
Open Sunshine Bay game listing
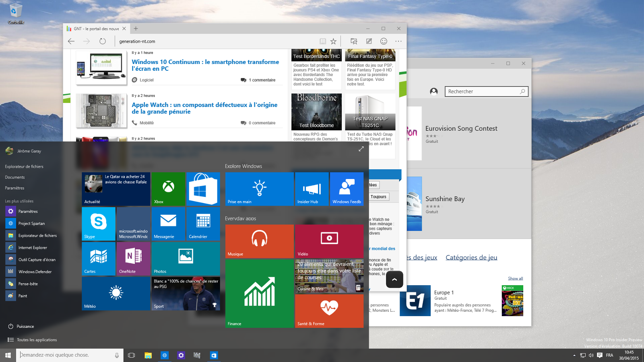(445, 199)
